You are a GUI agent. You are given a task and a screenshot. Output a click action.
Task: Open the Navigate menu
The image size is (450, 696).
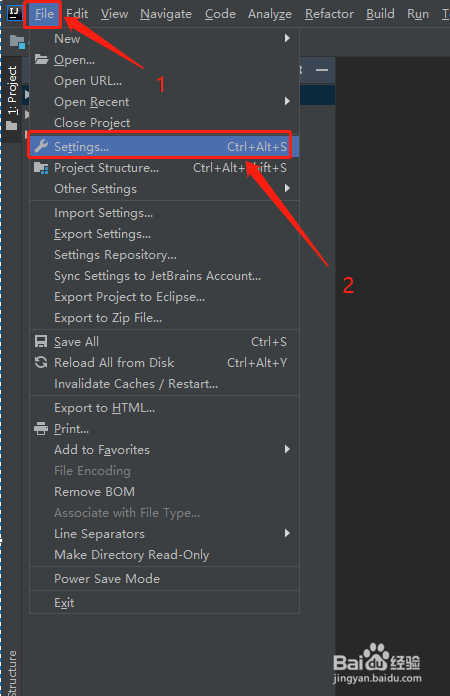166,14
